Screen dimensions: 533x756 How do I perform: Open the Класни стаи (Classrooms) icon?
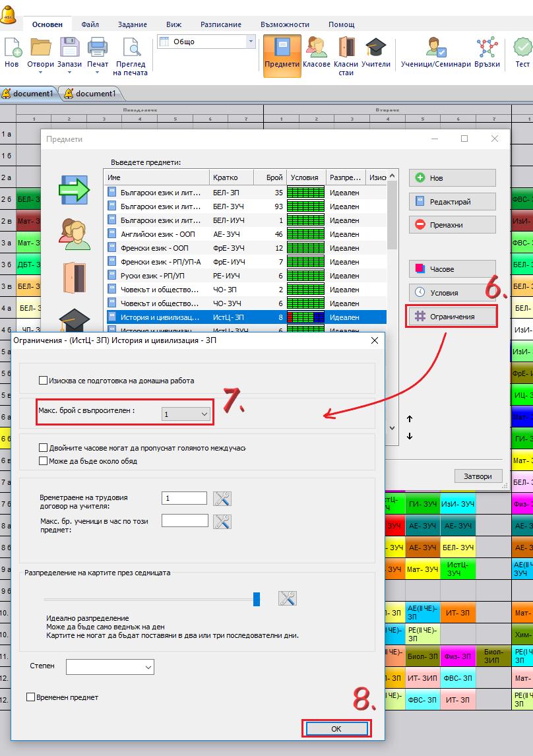pos(346,55)
